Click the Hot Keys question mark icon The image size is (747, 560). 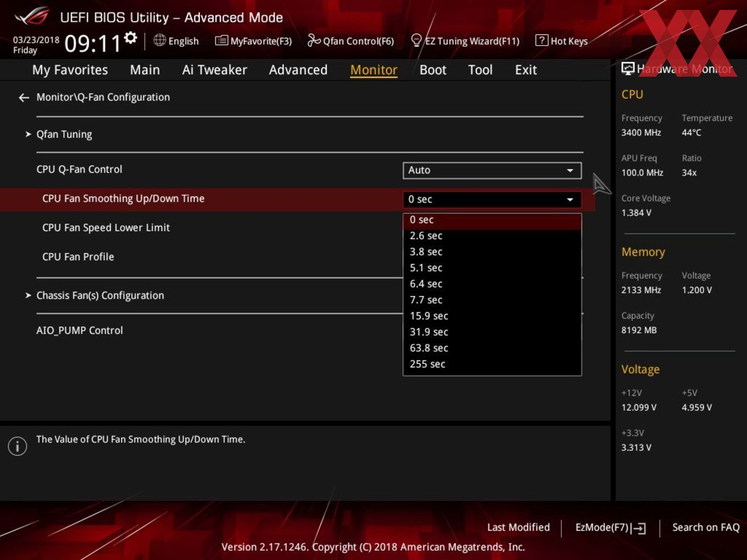[x=542, y=40]
